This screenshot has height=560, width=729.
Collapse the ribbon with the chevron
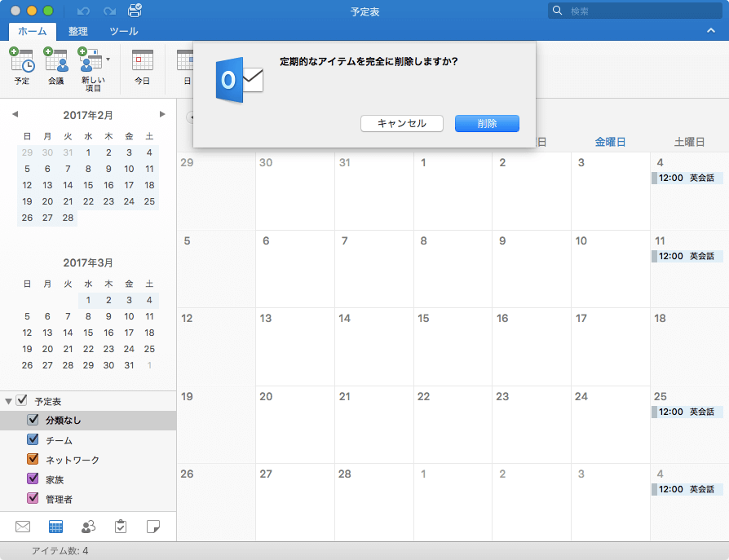[x=712, y=29]
